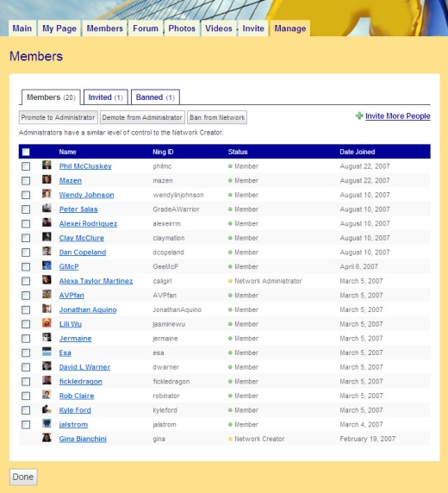Screen dimensions: 448x493
Task: Open the Manage navigation tab
Action: (289, 28)
